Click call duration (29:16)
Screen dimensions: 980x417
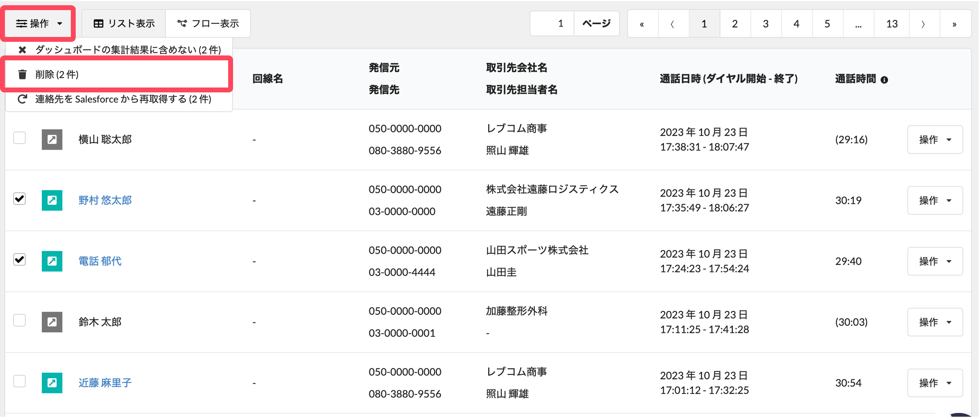851,139
